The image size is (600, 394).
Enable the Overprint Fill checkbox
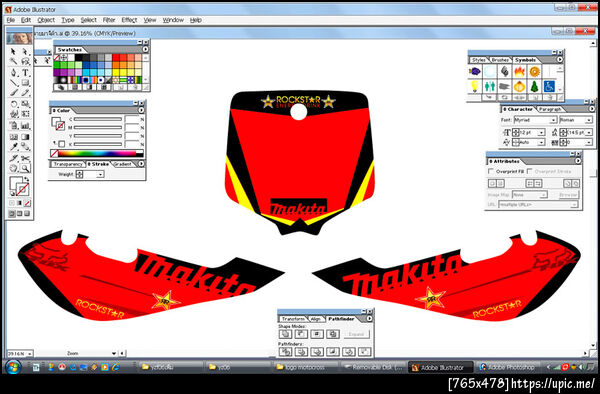491,171
